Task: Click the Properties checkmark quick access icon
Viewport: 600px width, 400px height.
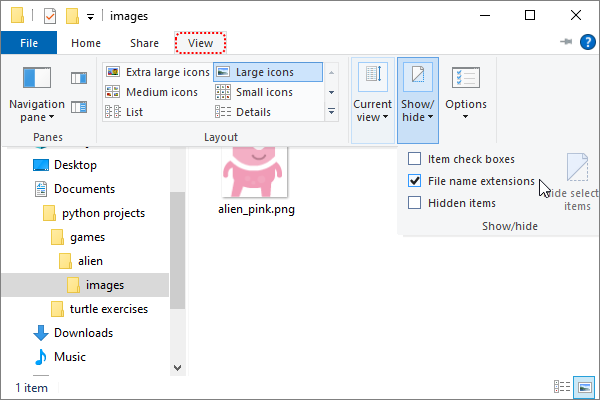Action: point(50,16)
